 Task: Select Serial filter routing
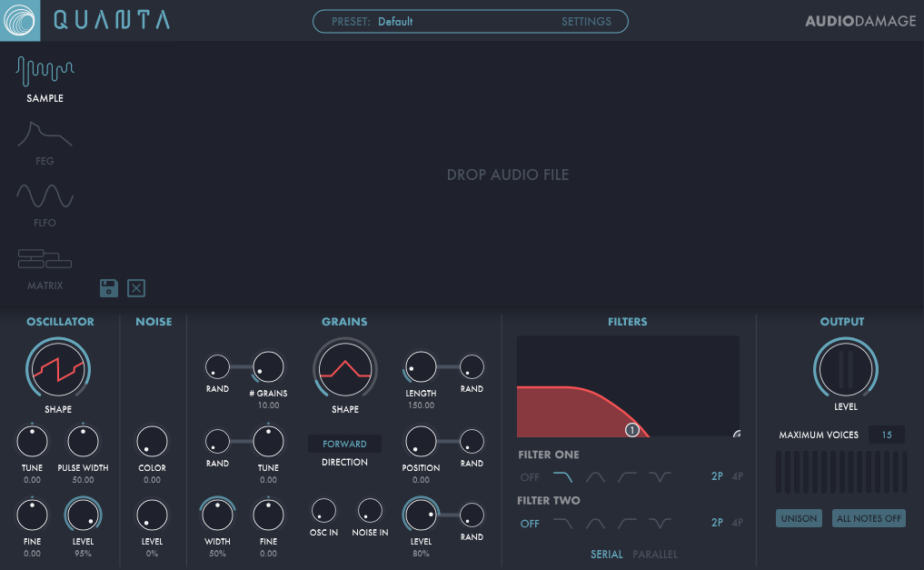(606, 554)
